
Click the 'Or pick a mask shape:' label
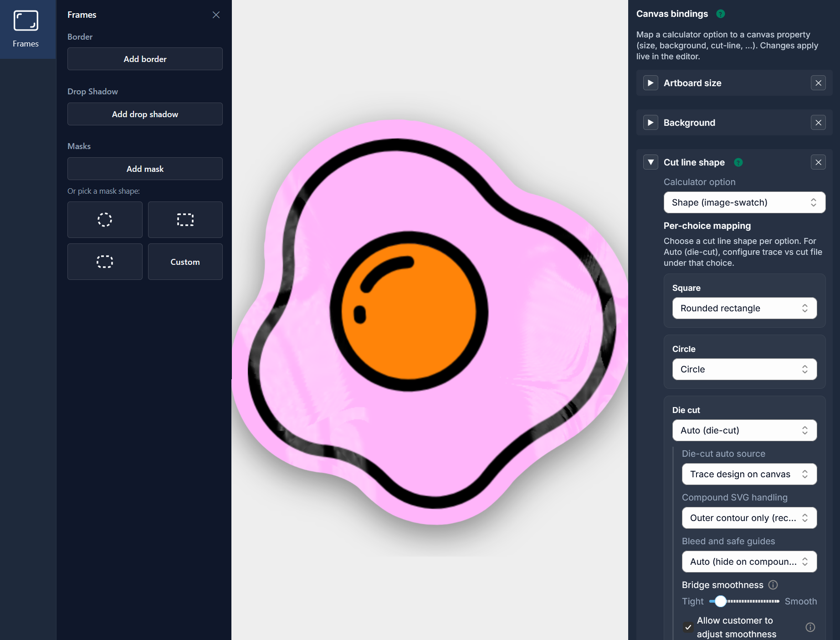(103, 191)
